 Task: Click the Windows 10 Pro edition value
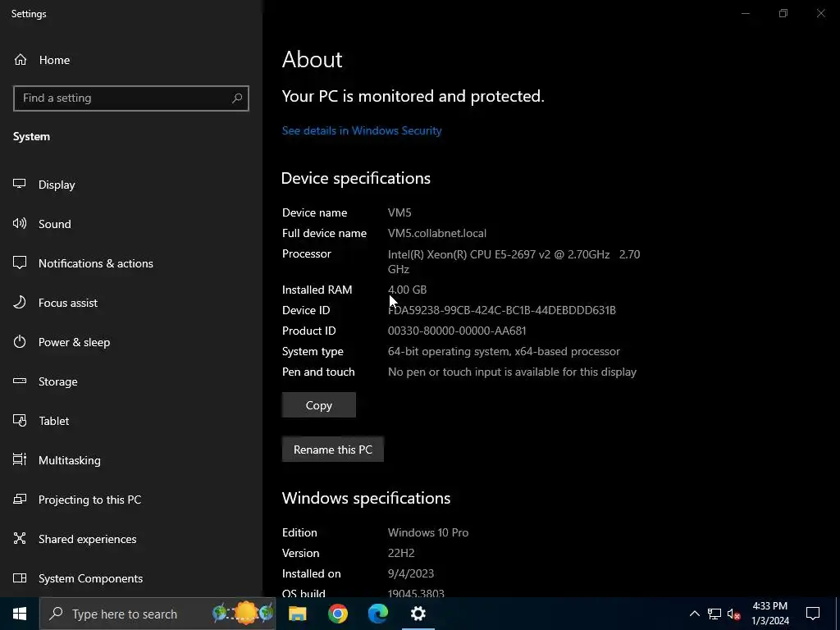pos(428,532)
